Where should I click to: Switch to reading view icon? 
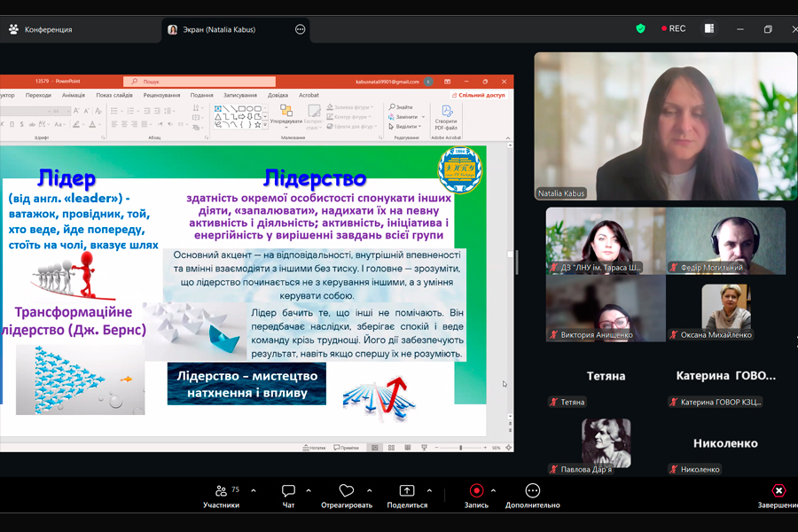(408, 448)
